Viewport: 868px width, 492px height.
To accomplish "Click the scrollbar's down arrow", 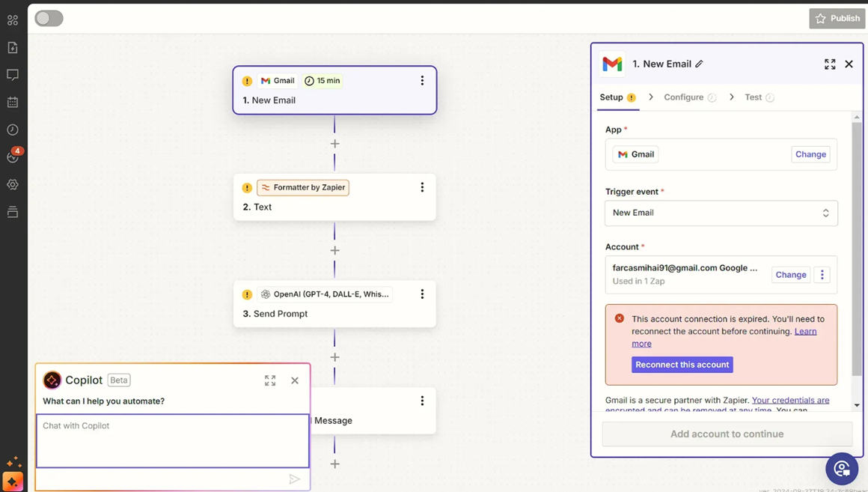I will (857, 406).
